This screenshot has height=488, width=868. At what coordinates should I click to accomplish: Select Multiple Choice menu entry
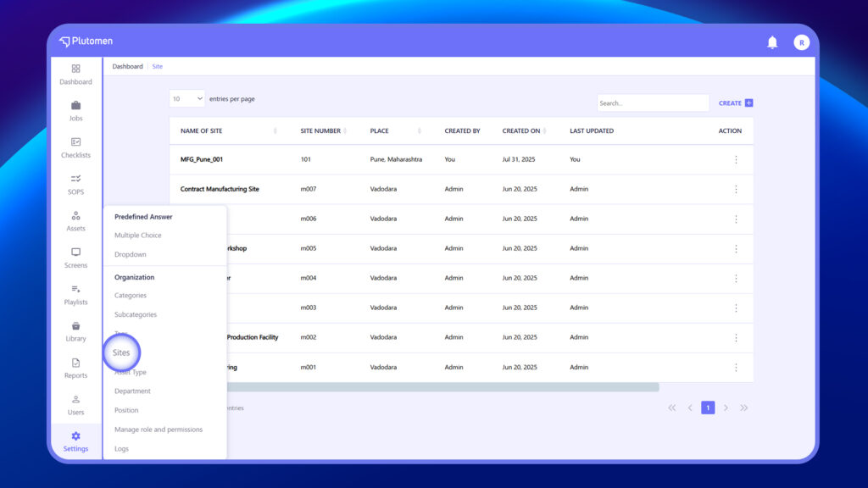(x=138, y=236)
